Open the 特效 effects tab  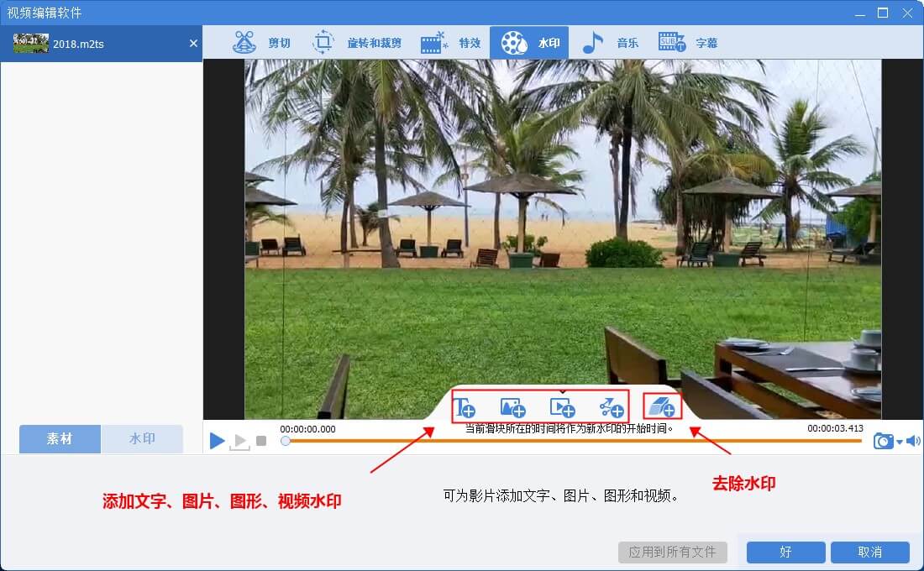(x=451, y=43)
